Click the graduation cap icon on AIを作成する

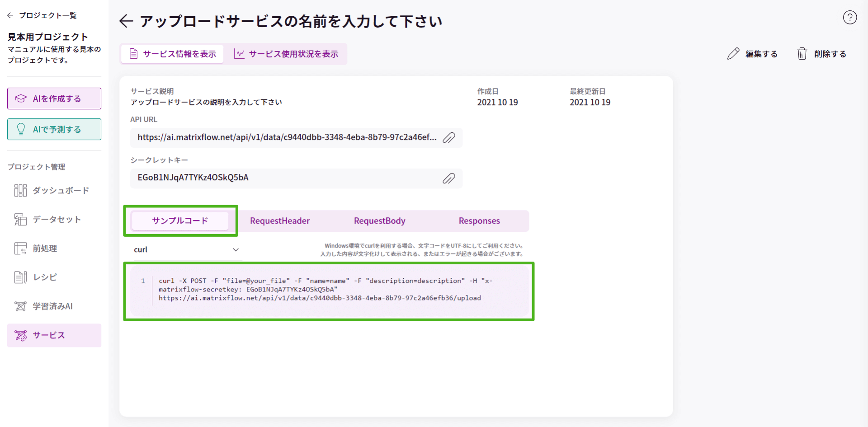[x=21, y=99]
